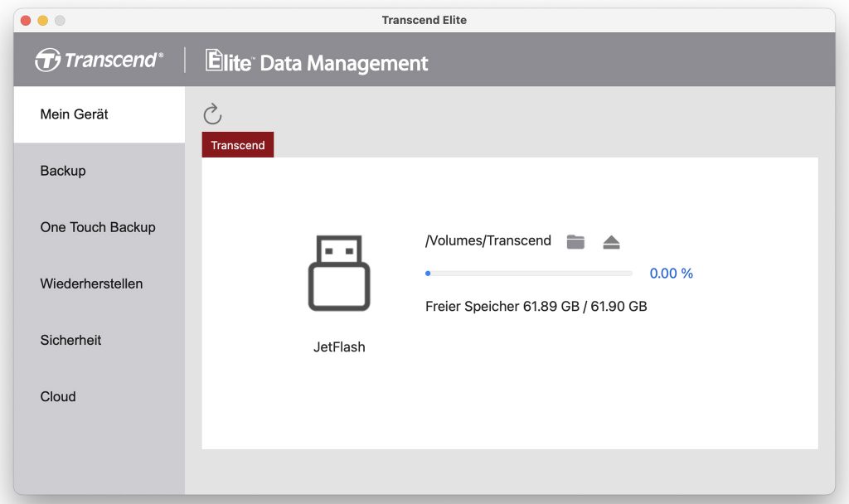Screen dimensions: 849x504
Task: Click the /Volumes/Transcend path text
Action: click(x=488, y=241)
